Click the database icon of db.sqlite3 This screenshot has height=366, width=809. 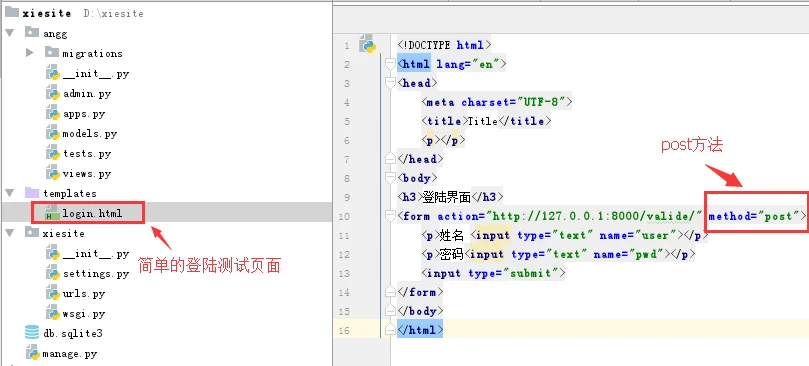32,332
